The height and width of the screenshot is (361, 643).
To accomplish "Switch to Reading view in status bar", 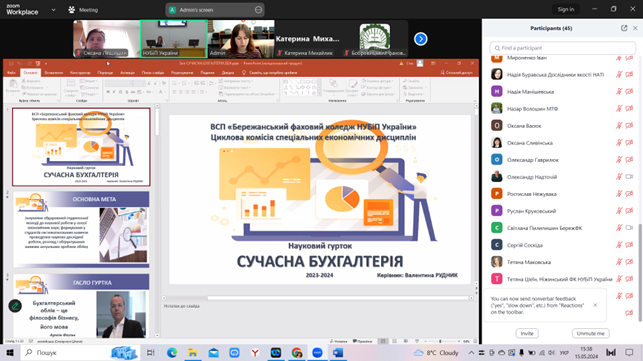I will pyautogui.click(x=406, y=341).
